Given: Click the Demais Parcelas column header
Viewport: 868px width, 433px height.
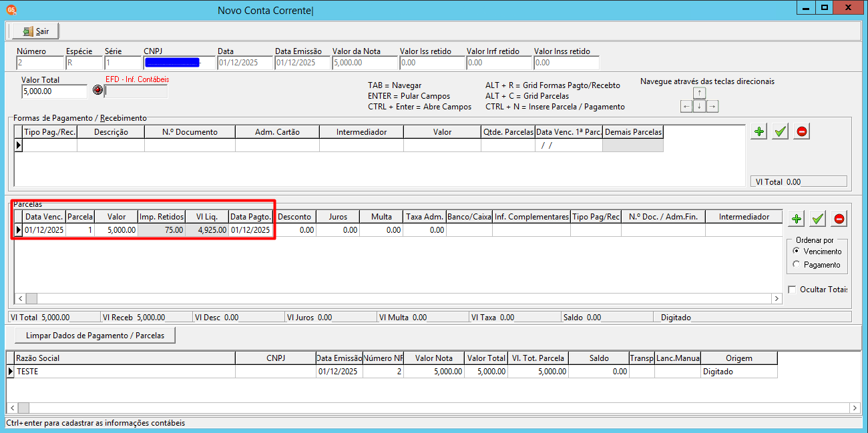Looking at the screenshot, I should click(x=633, y=132).
